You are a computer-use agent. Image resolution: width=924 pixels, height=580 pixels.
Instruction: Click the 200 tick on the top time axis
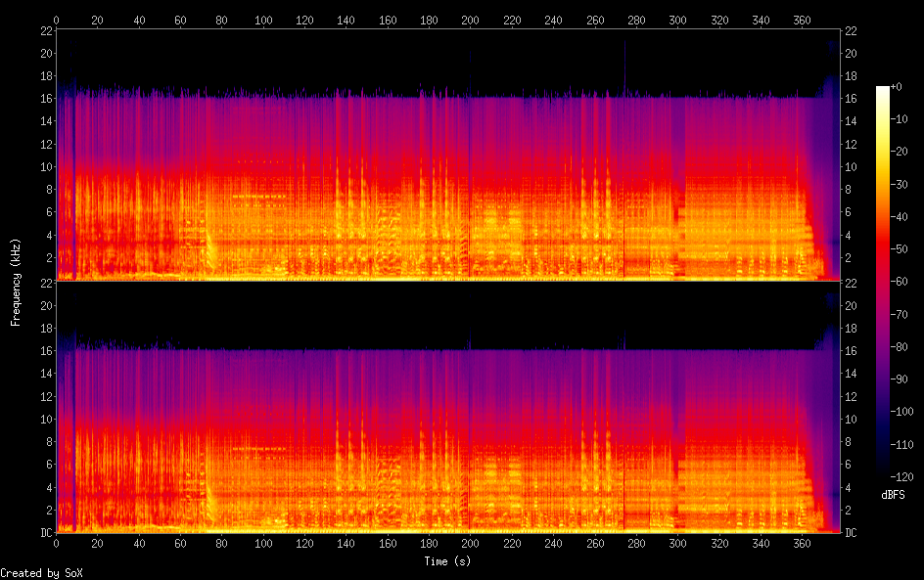point(471,20)
